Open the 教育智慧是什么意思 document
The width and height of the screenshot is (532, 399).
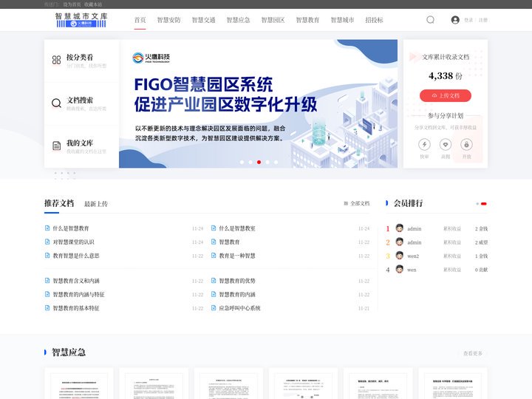76,256
